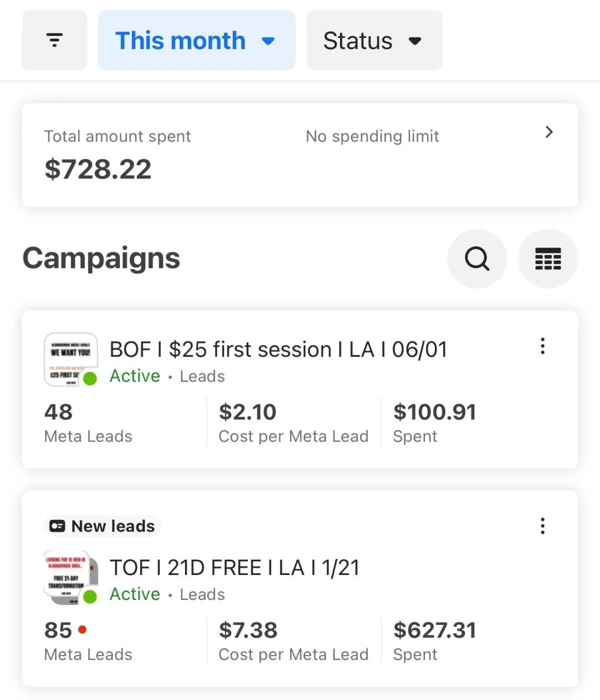Open three-dot menu for TOF campaign

click(x=542, y=526)
